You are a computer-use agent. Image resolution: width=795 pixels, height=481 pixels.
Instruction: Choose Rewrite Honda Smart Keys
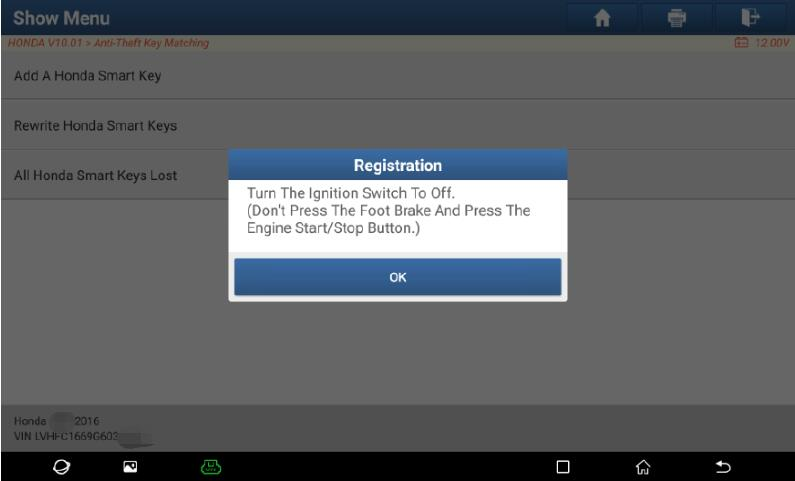pos(398,125)
